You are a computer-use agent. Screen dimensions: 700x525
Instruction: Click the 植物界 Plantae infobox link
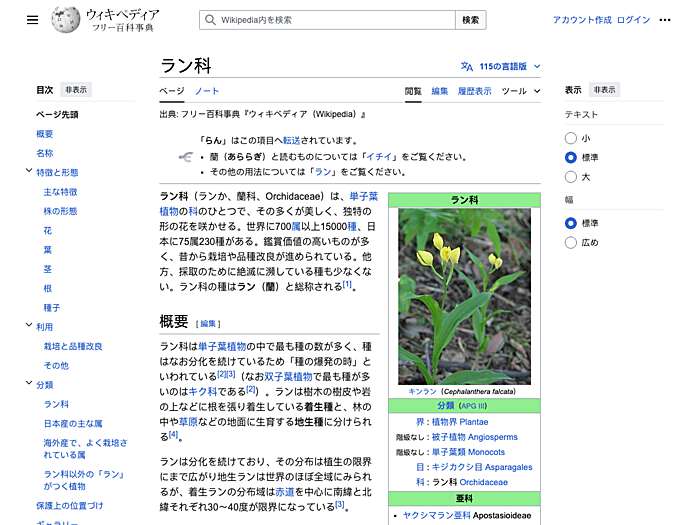coord(460,422)
